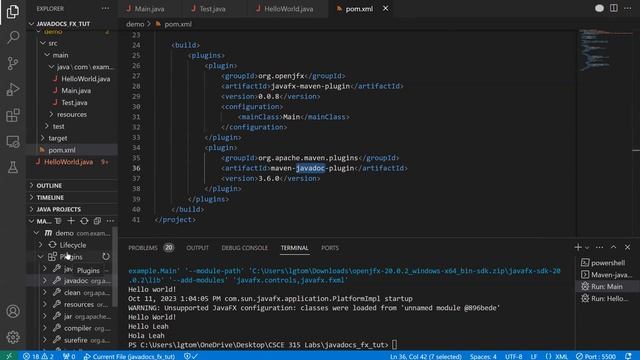Screen dimensions: 640x360
Task: Expand the OUTLINE section
Action: coord(49,185)
